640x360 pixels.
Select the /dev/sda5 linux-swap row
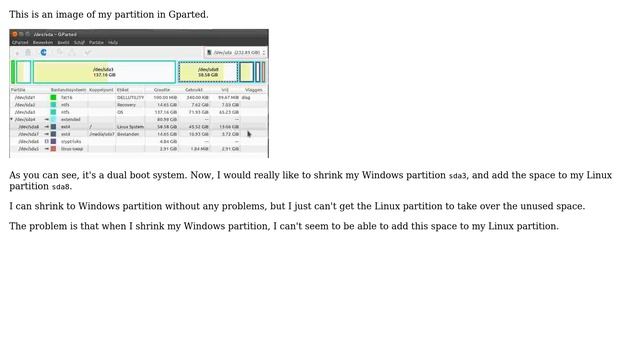(x=139, y=149)
